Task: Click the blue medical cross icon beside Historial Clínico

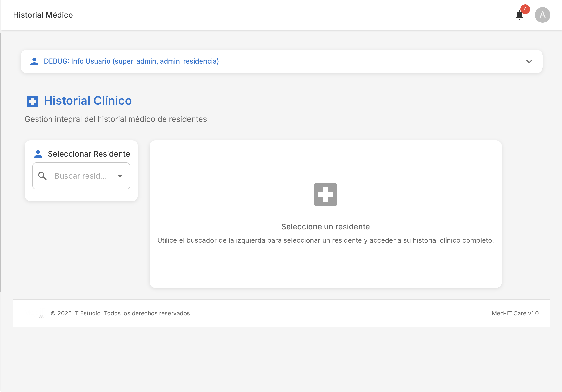Action: (x=32, y=101)
